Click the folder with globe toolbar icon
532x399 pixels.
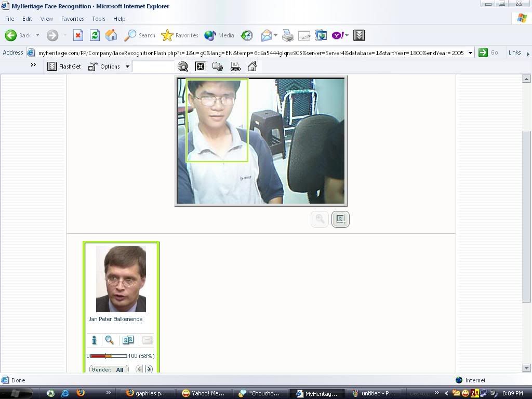[218, 66]
